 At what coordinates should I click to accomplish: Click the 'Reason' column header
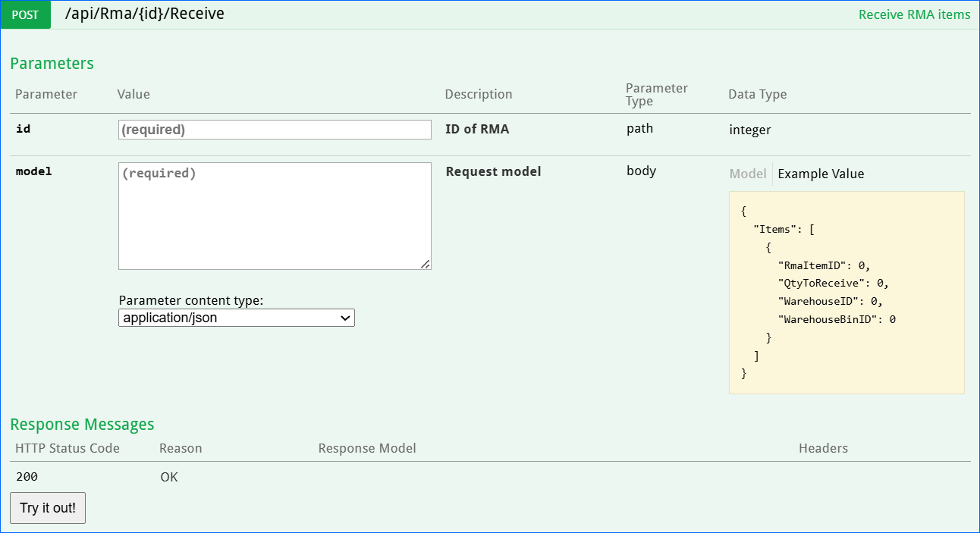[181, 448]
